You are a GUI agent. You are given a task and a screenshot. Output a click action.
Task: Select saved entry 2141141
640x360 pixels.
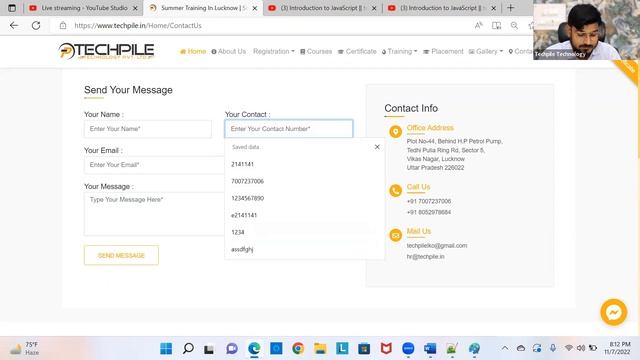[x=304, y=164]
